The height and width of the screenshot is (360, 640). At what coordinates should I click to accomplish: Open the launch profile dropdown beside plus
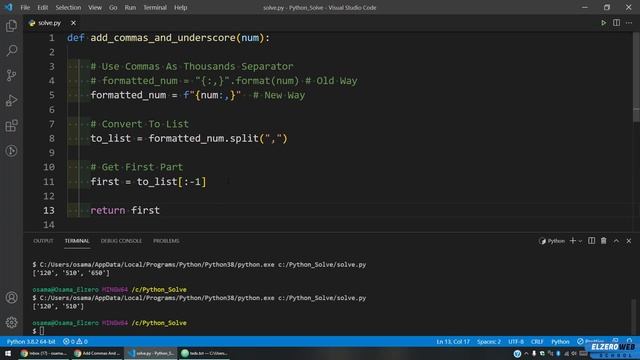pyautogui.click(x=580, y=241)
